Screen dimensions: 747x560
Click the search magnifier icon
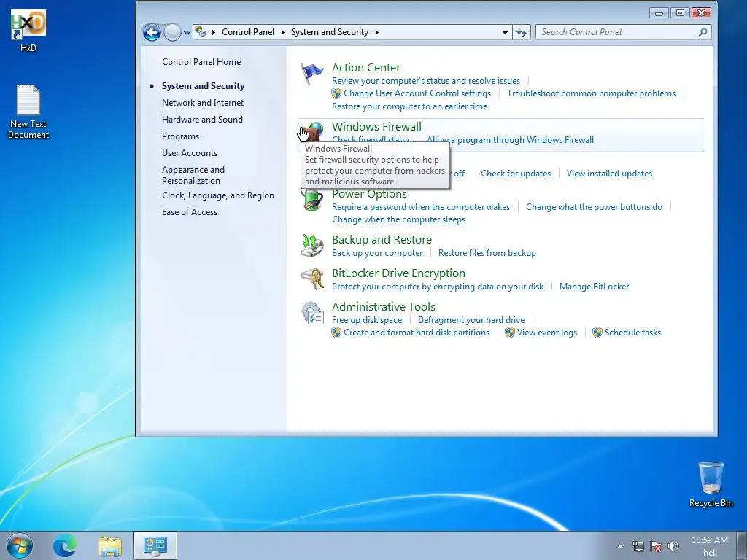tap(703, 32)
